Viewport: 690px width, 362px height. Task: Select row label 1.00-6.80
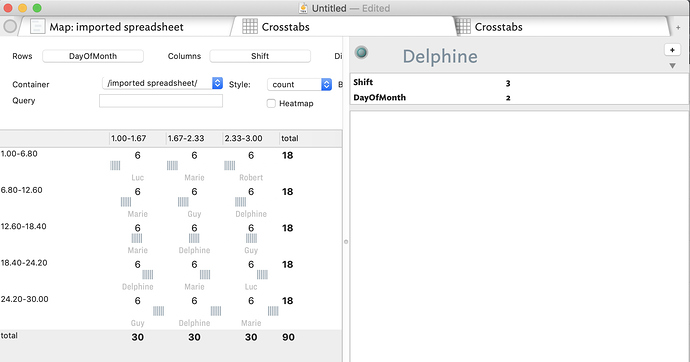[x=19, y=154]
